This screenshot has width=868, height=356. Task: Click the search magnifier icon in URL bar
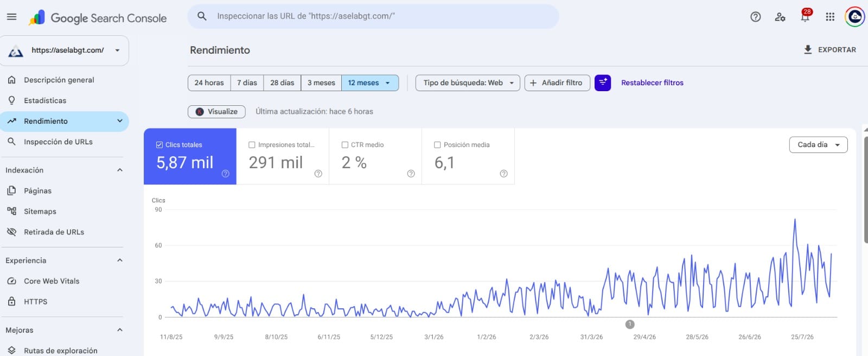point(202,16)
